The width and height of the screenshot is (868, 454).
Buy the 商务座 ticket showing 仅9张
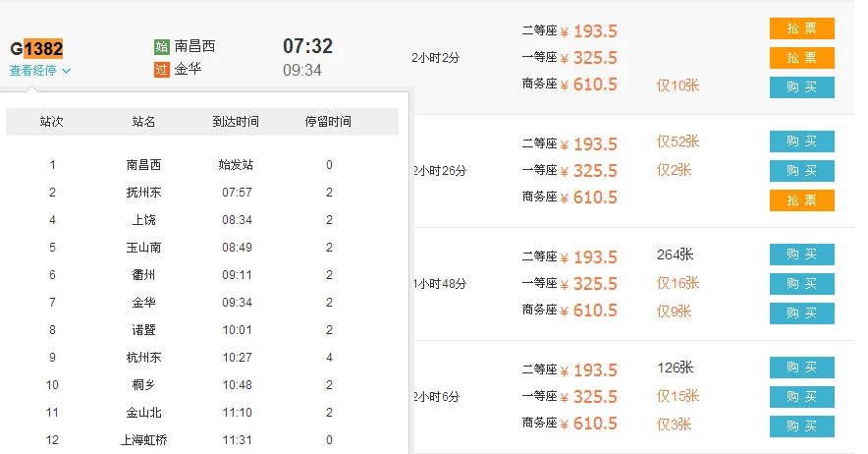click(801, 312)
